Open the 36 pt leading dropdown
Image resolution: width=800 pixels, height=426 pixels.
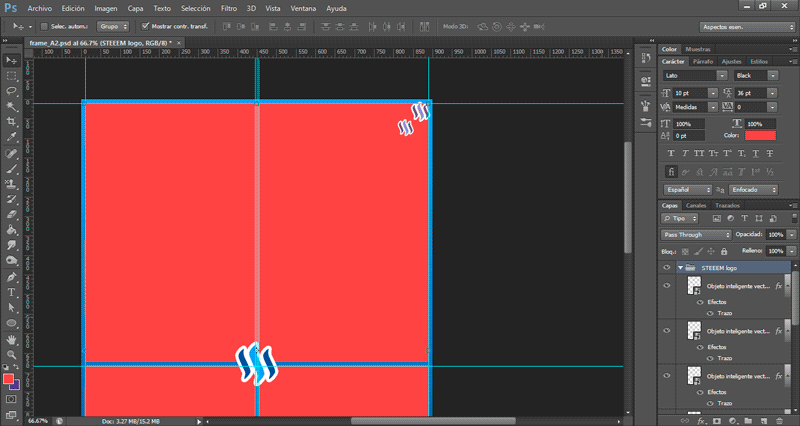point(772,93)
